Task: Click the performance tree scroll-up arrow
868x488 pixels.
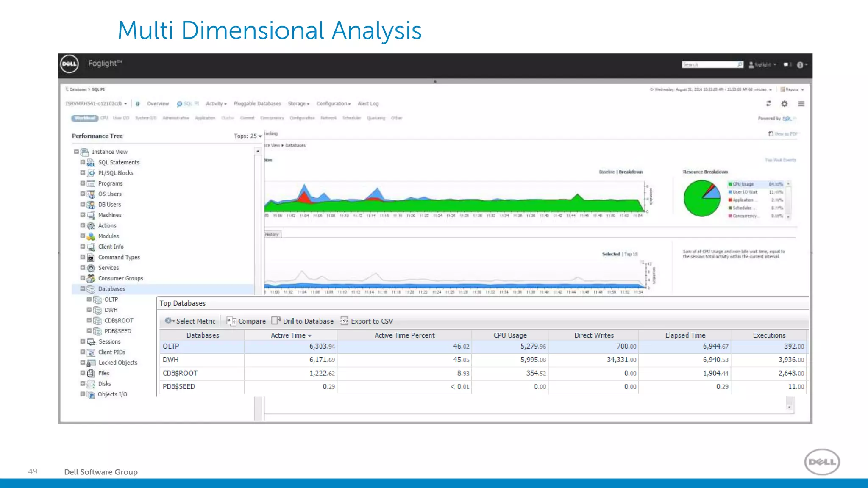Action: (x=258, y=151)
